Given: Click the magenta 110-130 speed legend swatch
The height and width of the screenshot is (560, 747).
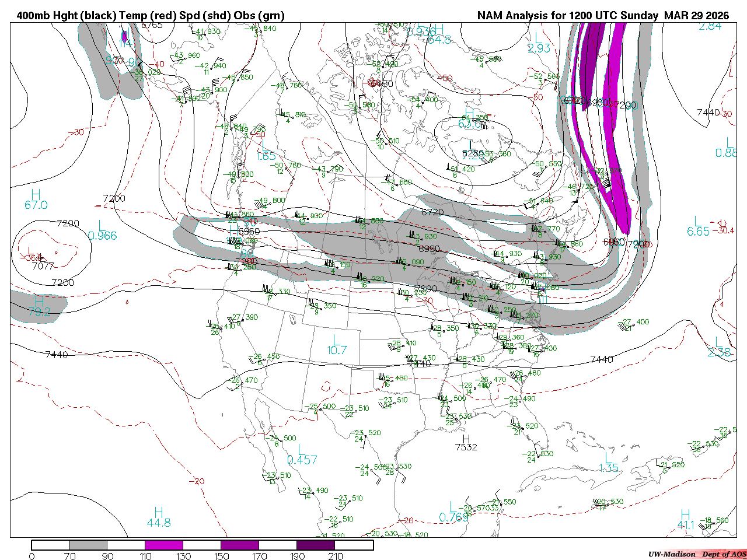Looking at the screenshot, I should 164,545.
